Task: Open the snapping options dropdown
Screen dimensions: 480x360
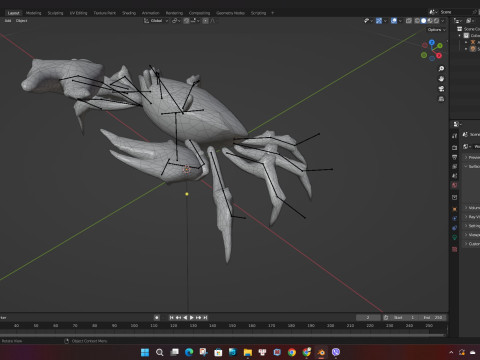Action: [x=195, y=21]
